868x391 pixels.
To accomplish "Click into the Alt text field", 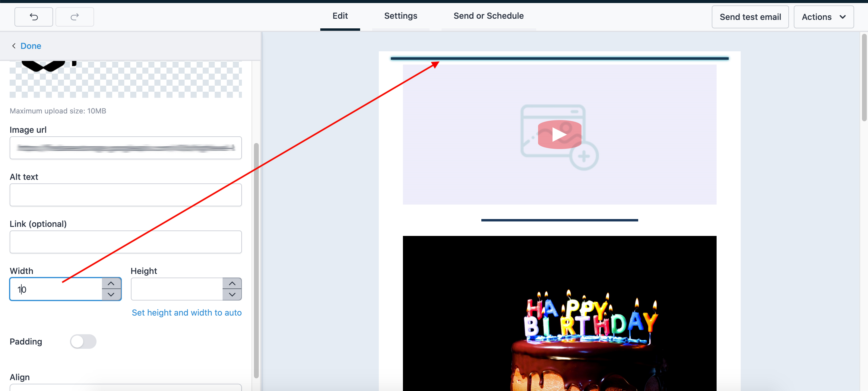I will tap(125, 195).
